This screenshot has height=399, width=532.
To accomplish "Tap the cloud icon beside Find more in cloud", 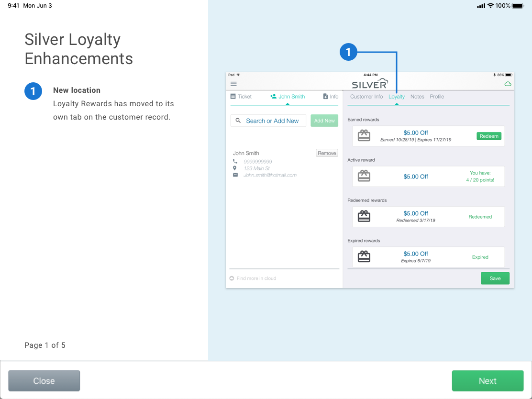I will (x=232, y=278).
